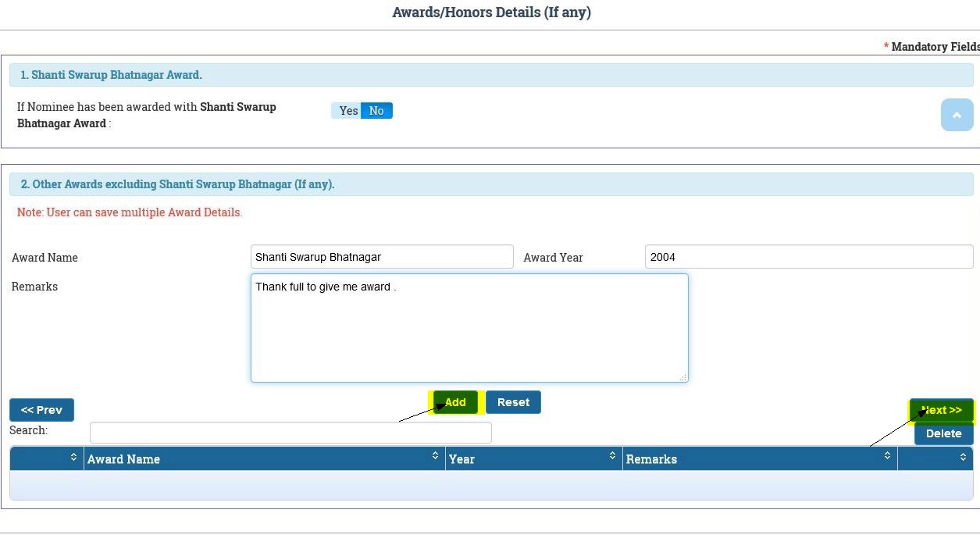This screenshot has height=549, width=980.
Task: Click the scroll-to-top arrow button
Action: tap(957, 115)
